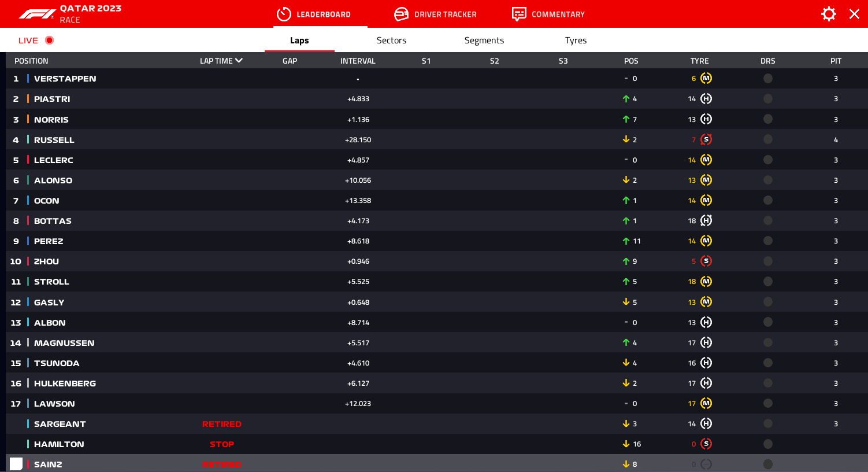Click Lawson's medium tyre icon
This screenshot has height=472, width=868.
tap(706, 403)
